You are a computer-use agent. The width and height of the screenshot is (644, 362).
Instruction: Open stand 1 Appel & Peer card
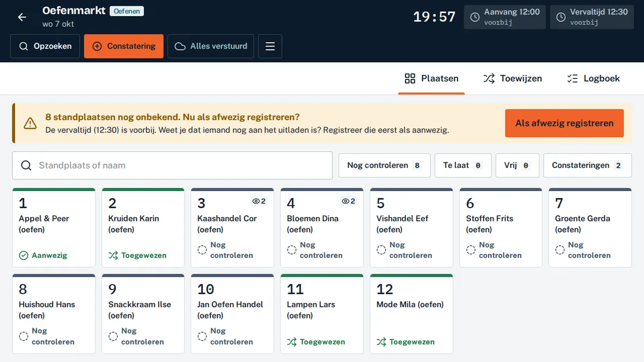(54, 227)
